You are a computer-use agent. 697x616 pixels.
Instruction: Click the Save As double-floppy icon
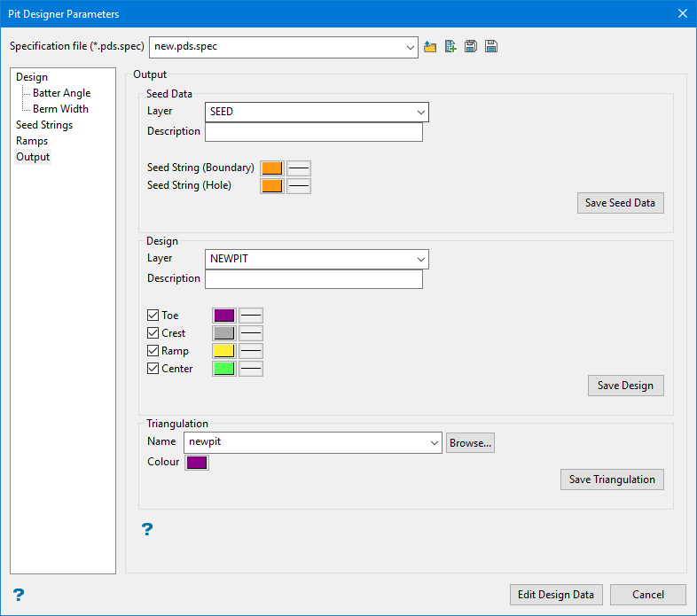pyautogui.click(x=490, y=47)
